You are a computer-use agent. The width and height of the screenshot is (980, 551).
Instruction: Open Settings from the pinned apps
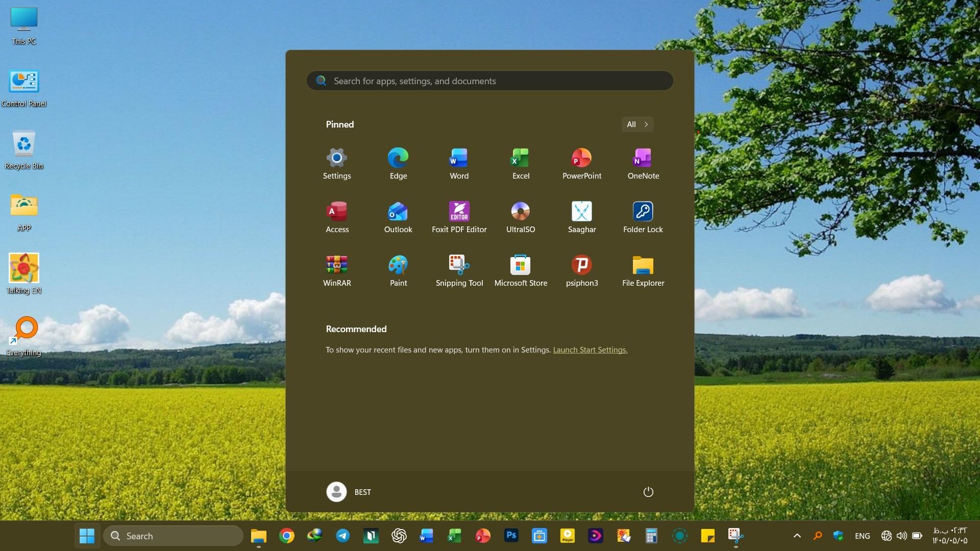(337, 164)
